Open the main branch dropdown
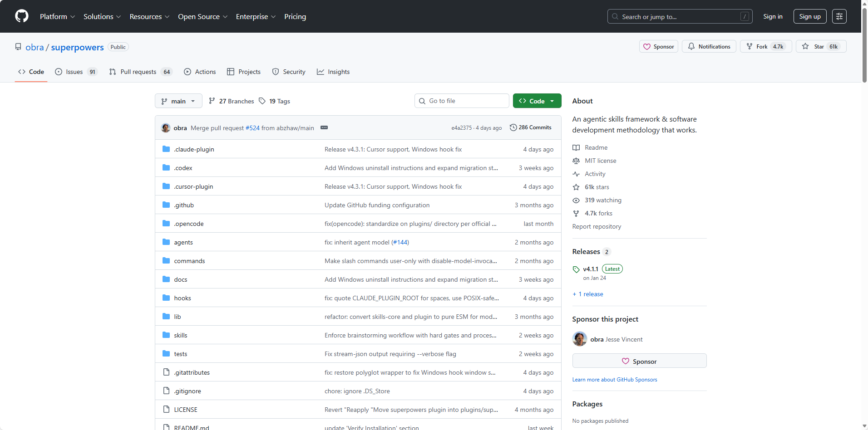The width and height of the screenshot is (868, 430). 178,101
